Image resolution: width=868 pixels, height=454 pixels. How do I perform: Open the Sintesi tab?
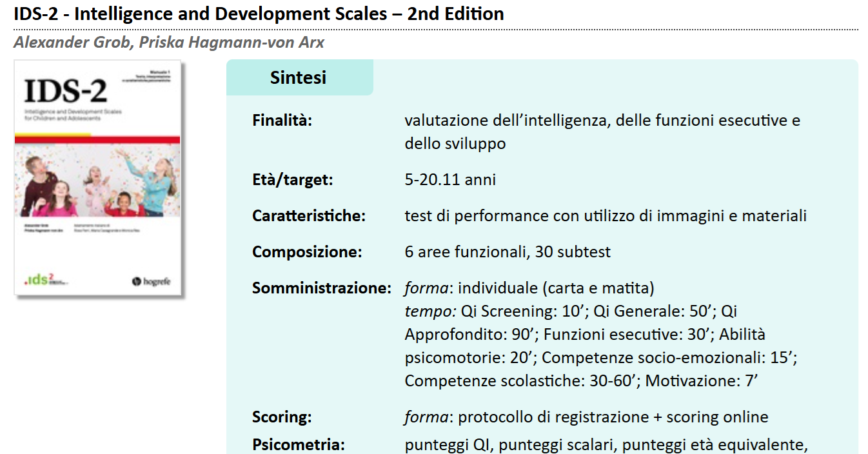click(299, 77)
